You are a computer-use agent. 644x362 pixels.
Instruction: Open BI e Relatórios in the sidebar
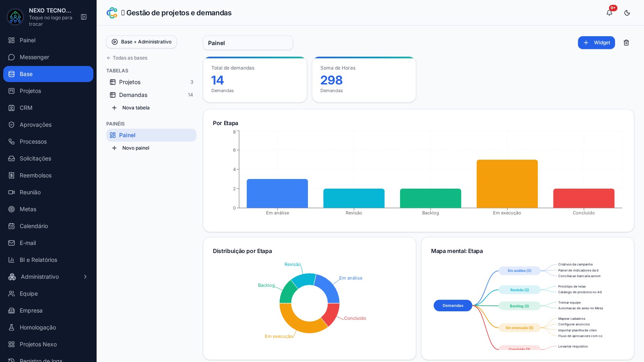pos(48,260)
